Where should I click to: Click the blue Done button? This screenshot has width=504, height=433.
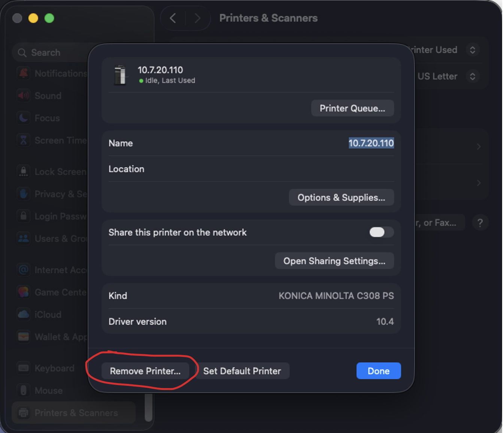tap(378, 371)
